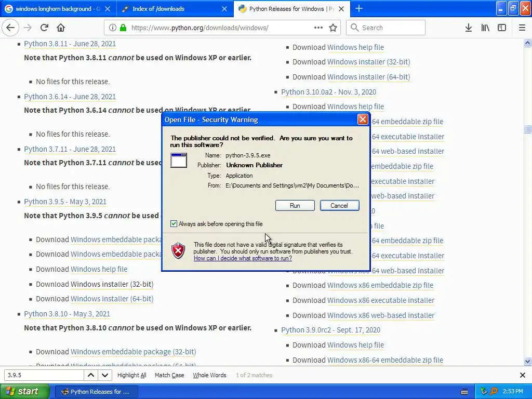Click the Firefox search box
This screenshot has width=532, height=399.
(385, 28)
